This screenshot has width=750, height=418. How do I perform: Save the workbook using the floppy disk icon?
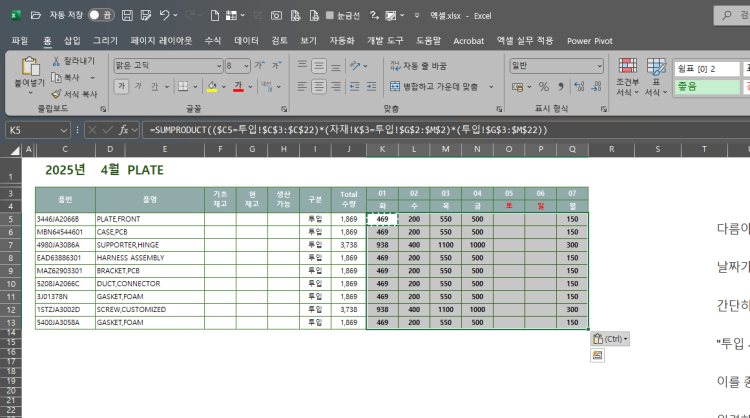(x=127, y=15)
